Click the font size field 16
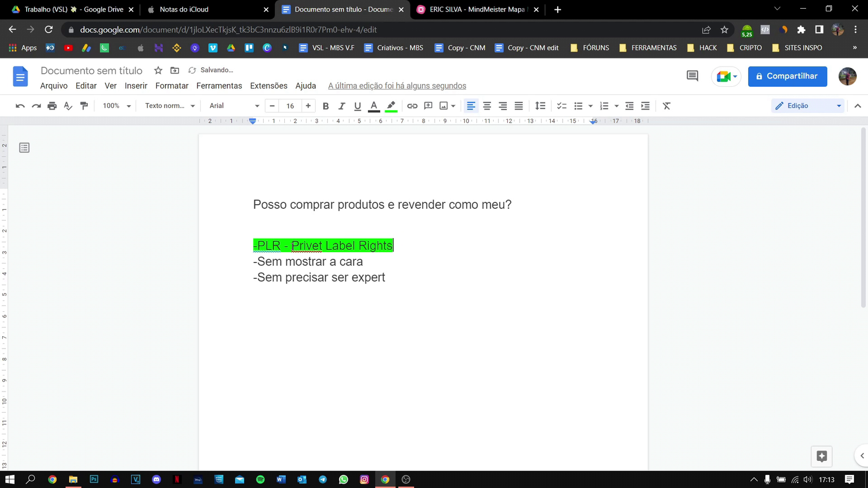This screenshot has width=868, height=488. coord(290,106)
